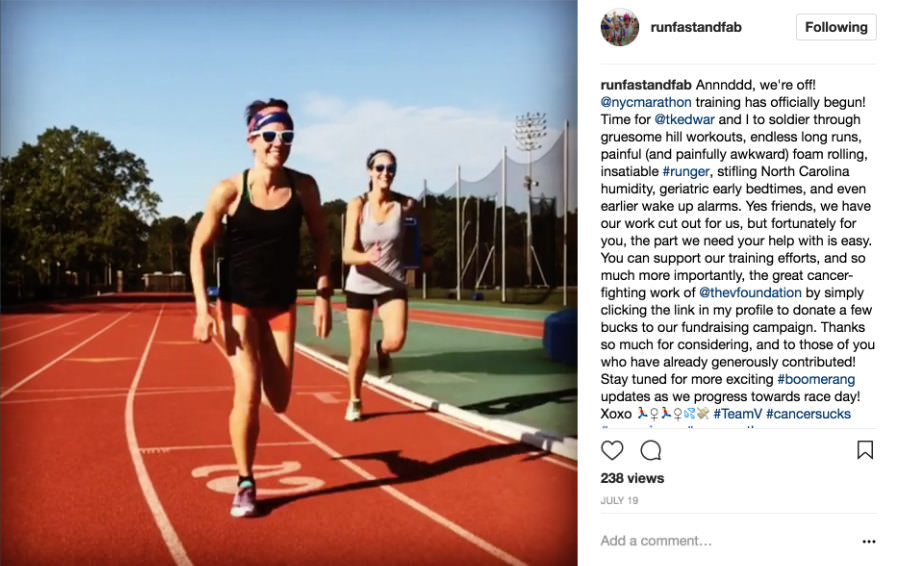
Task: Show the 238 views count details
Action: click(632, 478)
